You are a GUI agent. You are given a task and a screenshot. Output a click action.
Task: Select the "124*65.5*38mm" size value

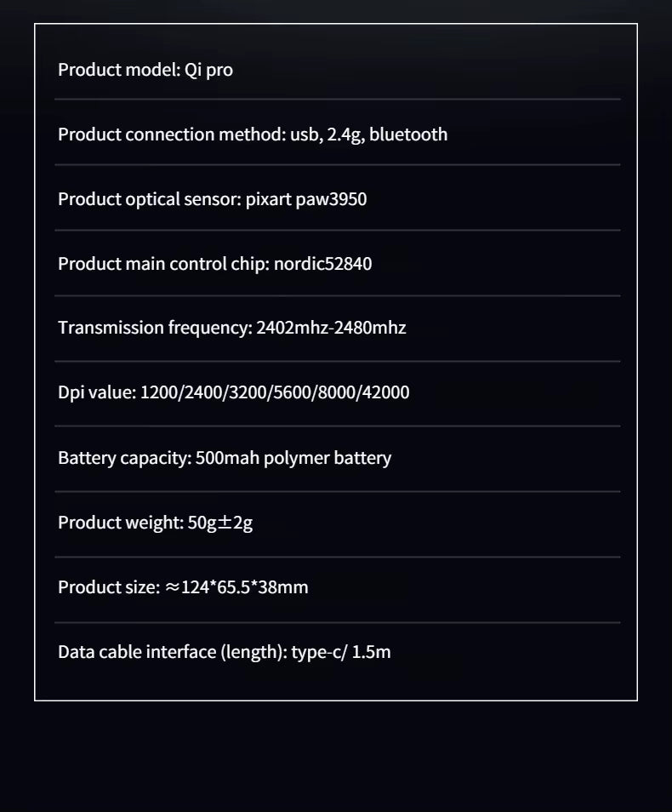244,587
